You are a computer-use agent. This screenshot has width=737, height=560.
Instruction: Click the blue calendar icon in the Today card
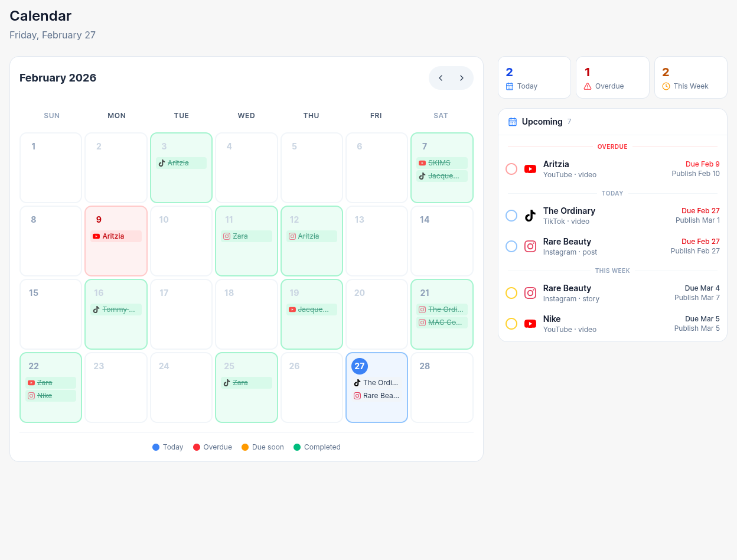[510, 86]
